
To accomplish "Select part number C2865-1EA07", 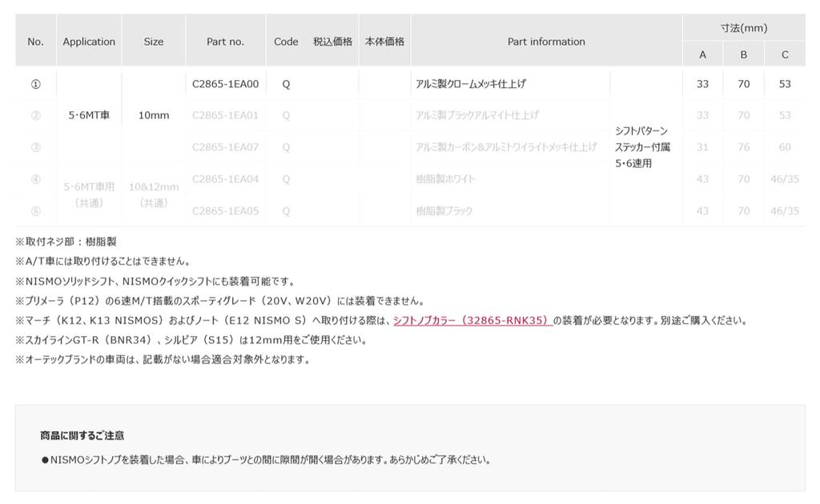I will coord(225,147).
